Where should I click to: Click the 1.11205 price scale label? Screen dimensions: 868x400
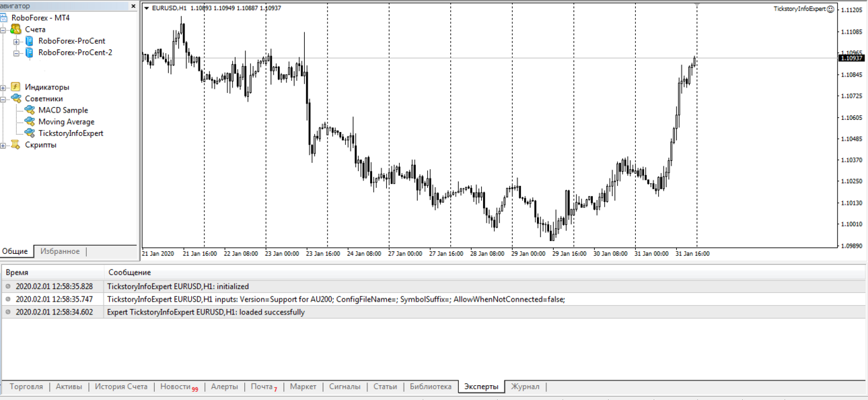coord(852,10)
